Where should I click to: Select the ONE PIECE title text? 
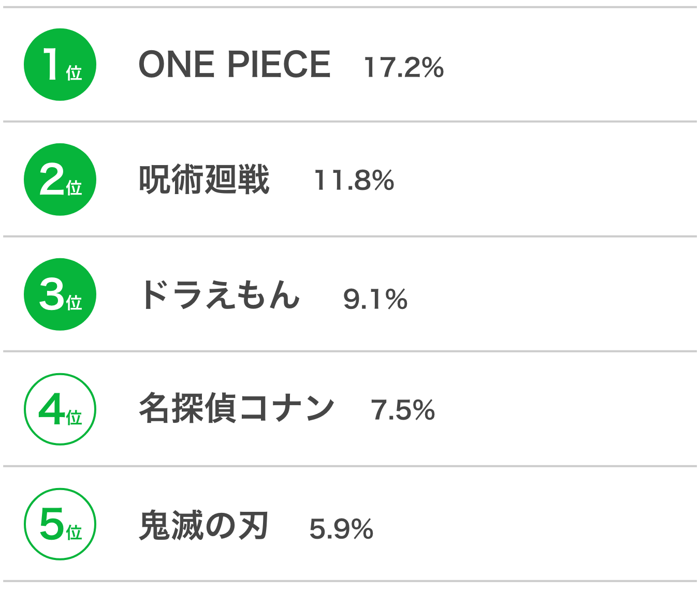coord(235,65)
